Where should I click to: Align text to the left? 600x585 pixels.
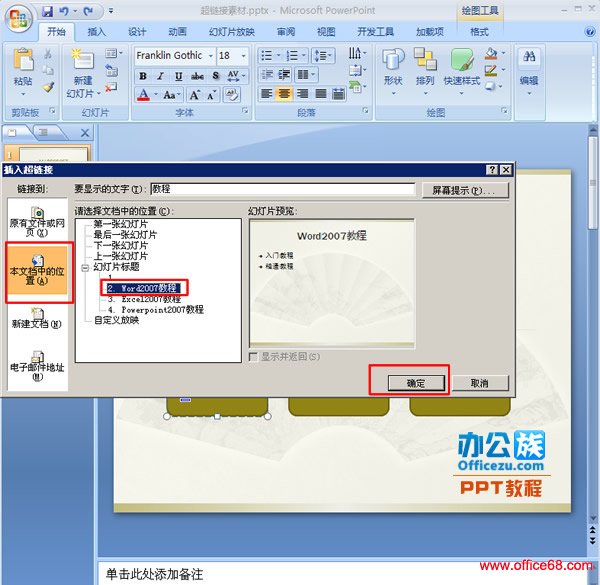tap(266, 93)
